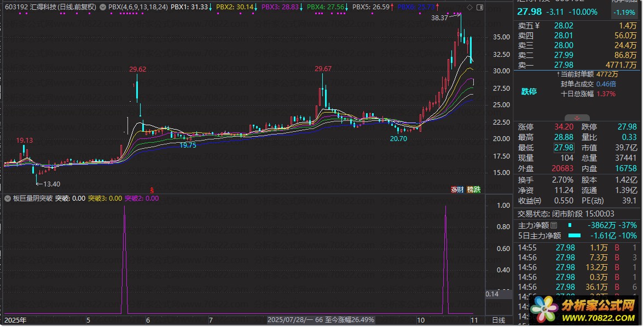Click the 交易状态 闭市阶段 status line
The height and width of the screenshot is (327, 644).
point(566,214)
